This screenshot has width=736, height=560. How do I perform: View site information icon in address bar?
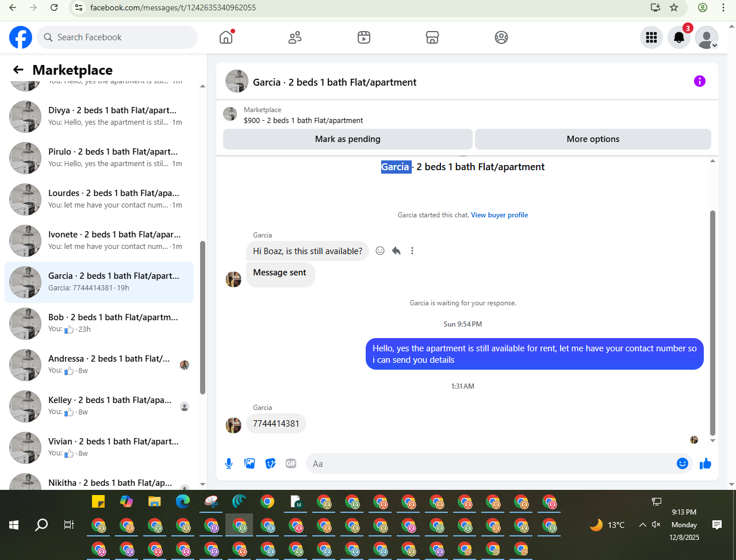click(79, 7)
